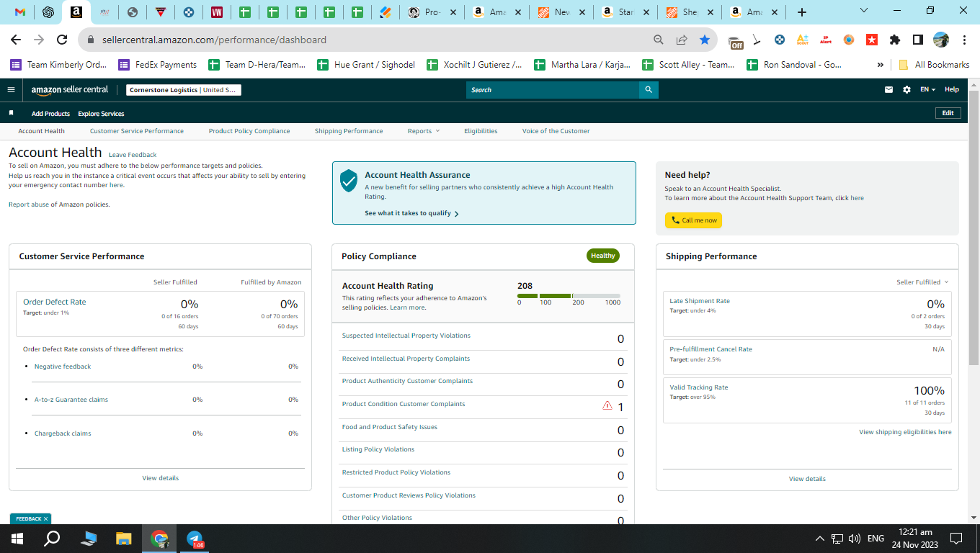Open the Chrome three-dot menu
980x553 pixels.
click(x=964, y=40)
